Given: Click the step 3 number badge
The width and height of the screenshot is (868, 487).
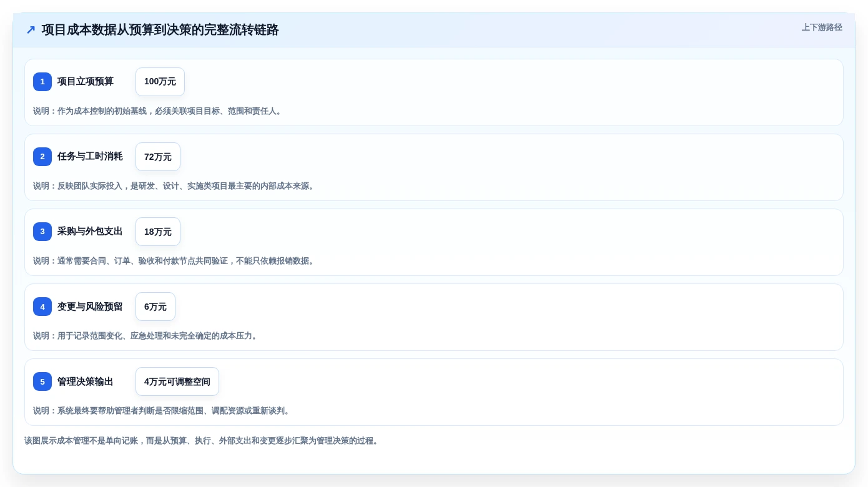Looking at the screenshot, I should (x=42, y=232).
